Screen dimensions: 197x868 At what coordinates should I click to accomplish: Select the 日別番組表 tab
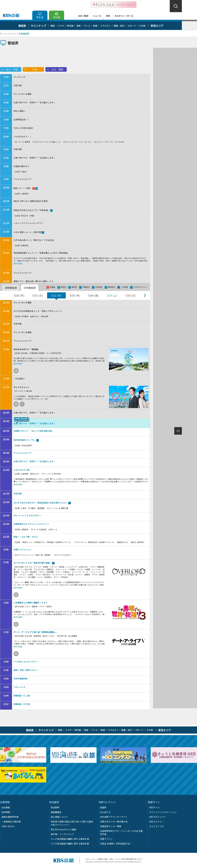click(x=30, y=288)
